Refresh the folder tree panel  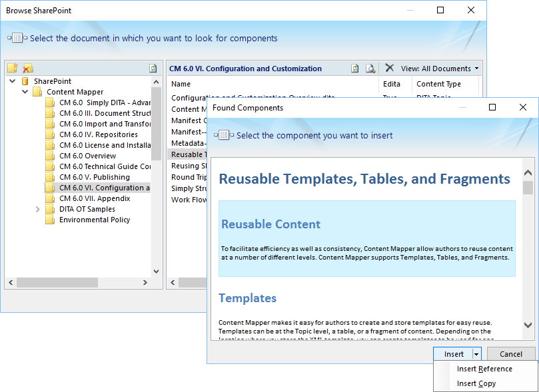coord(153,69)
